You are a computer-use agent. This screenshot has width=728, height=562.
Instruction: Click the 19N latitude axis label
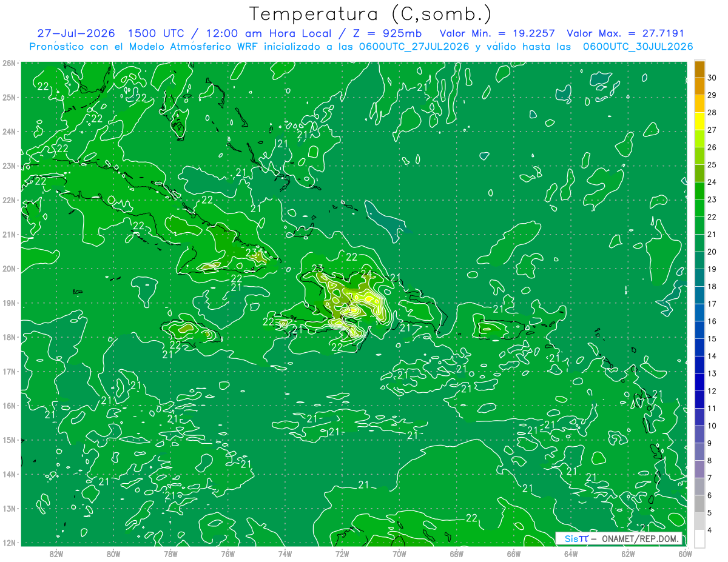(8, 303)
